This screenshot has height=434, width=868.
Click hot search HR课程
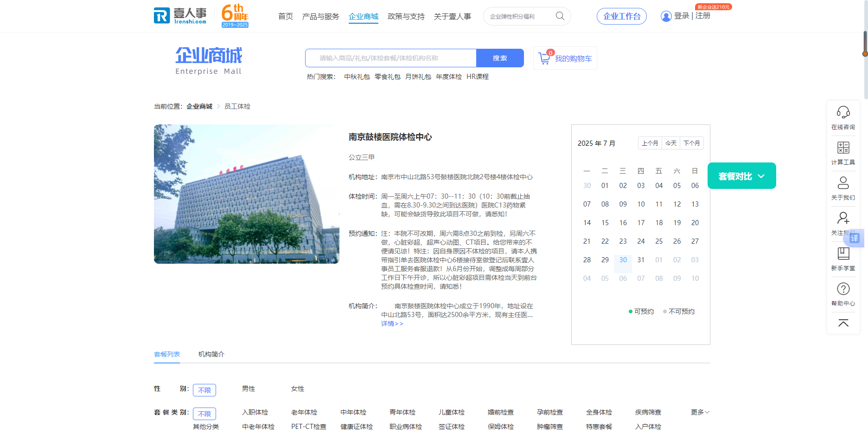click(x=478, y=77)
